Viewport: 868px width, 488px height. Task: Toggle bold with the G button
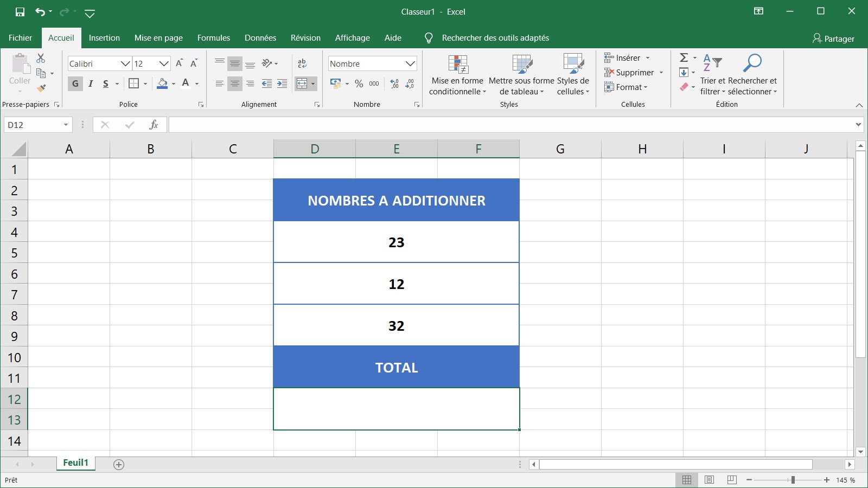pyautogui.click(x=74, y=84)
